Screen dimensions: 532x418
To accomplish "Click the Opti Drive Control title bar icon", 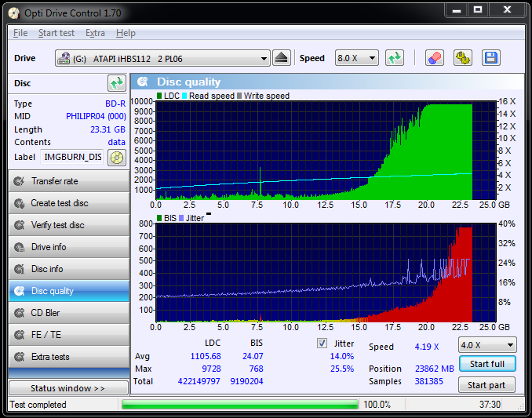I will pyautogui.click(x=14, y=13).
